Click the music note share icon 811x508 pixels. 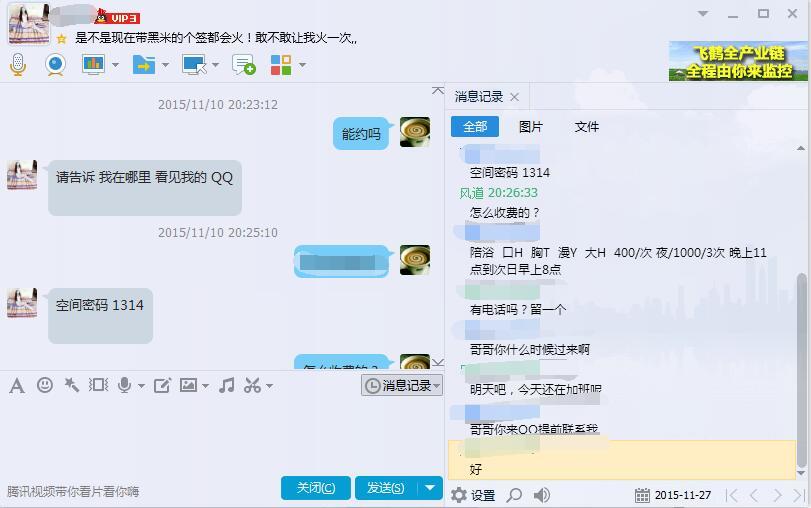tap(227, 385)
